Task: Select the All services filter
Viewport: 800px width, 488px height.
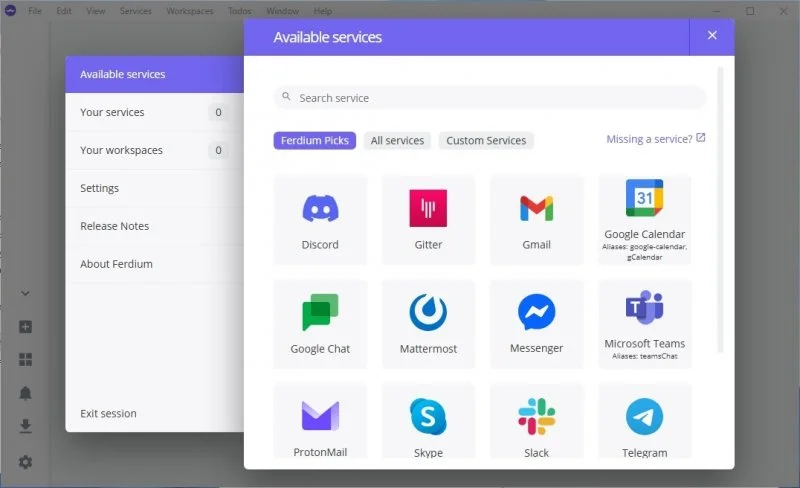Action: coord(397,140)
